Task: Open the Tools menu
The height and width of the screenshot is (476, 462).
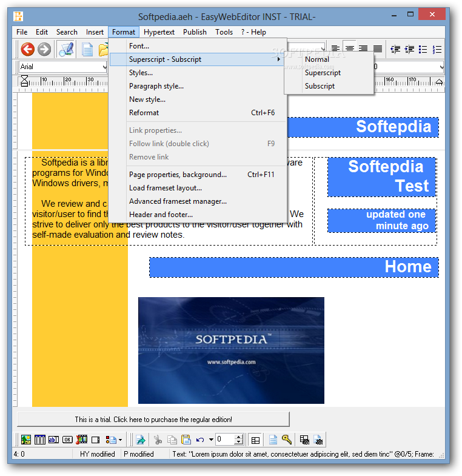Action: [x=224, y=32]
